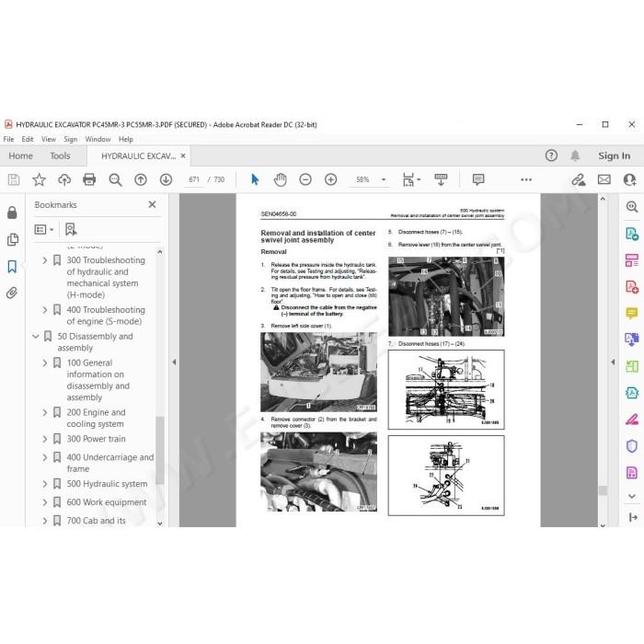
Task: Switch to the Home tab
Action: [20, 155]
